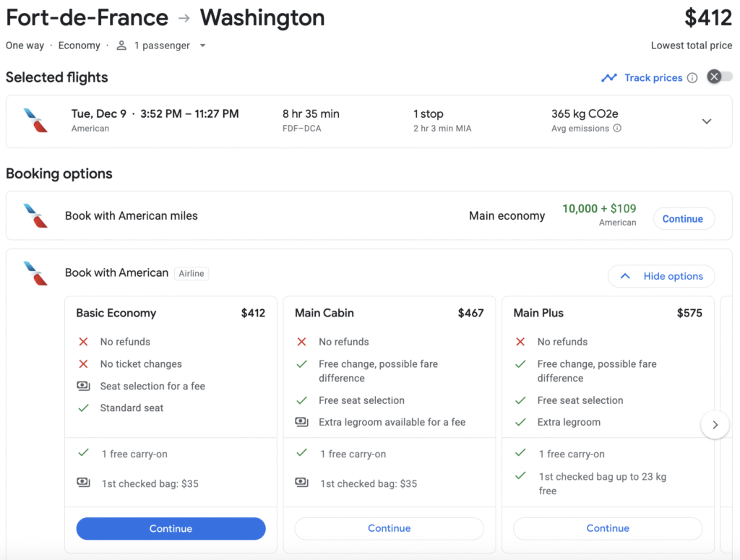Viewport: 740px width, 560px height.
Task: Click the Basic Economy seat selection fee icon
Action: pos(83,386)
